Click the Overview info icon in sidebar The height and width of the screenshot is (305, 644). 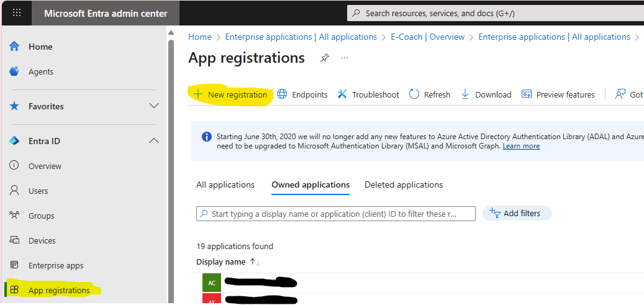(14, 166)
